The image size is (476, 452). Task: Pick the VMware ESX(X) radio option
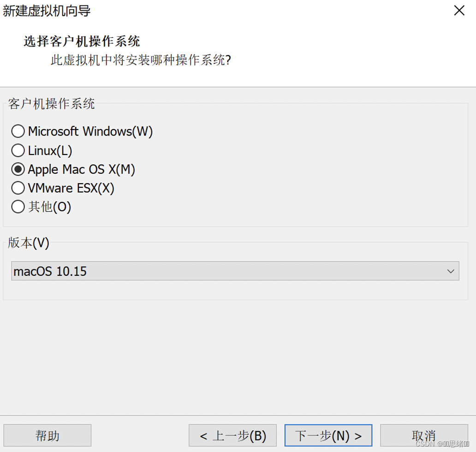pos(18,188)
